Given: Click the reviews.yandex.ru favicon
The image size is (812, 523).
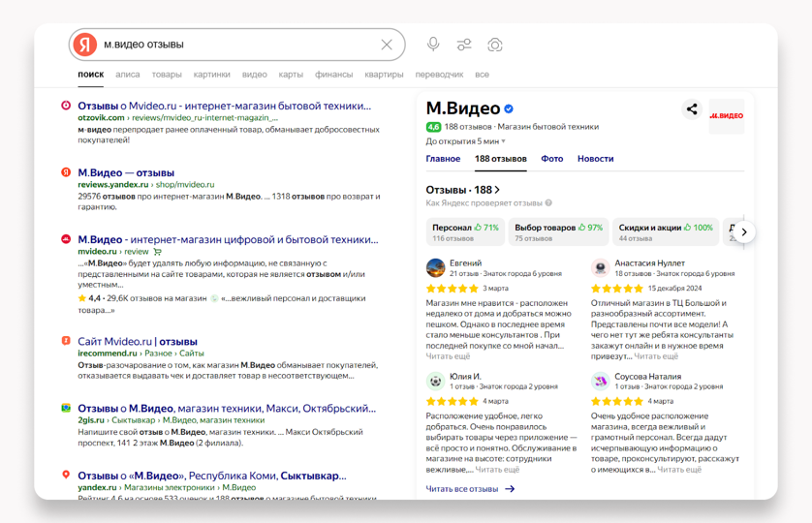Looking at the screenshot, I should 66,172.
